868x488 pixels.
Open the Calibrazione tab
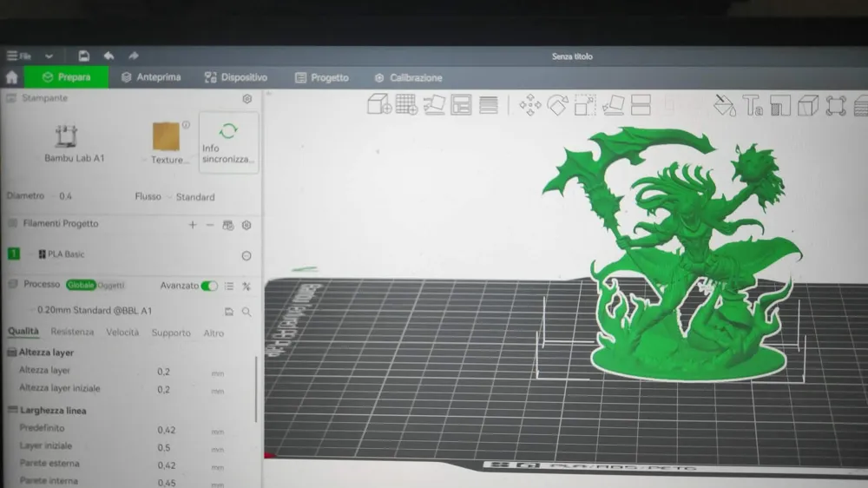(409, 78)
